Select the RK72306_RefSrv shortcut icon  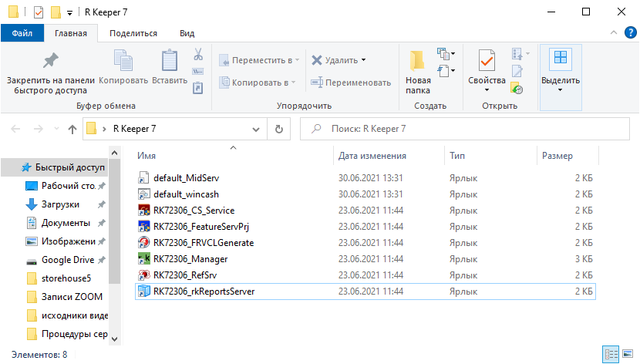pos(143,275)
